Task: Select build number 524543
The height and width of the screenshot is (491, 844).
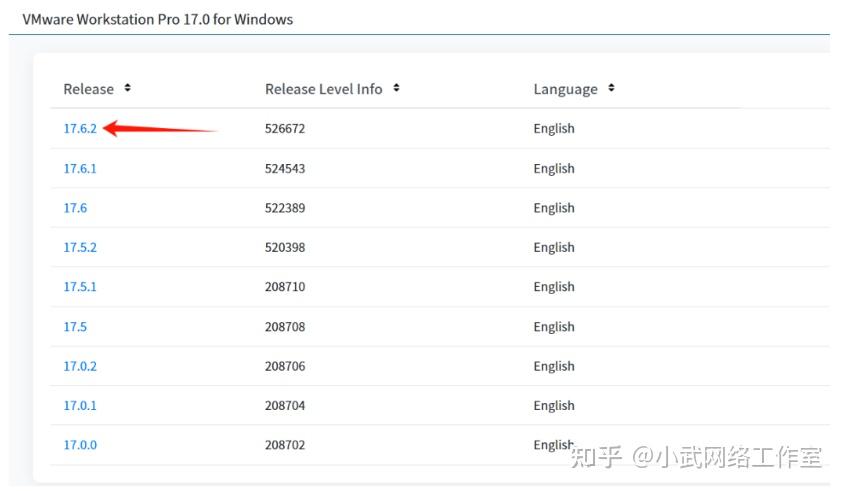Action: (x=285, y=169)
